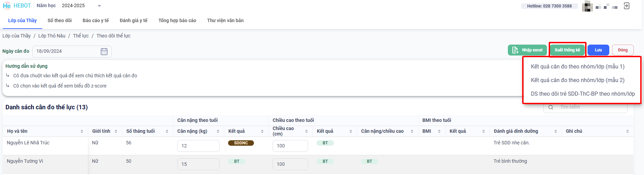This screenshot has height=175, width=644.
Task: Click the logout icon at top right
Action: [627, 6]
